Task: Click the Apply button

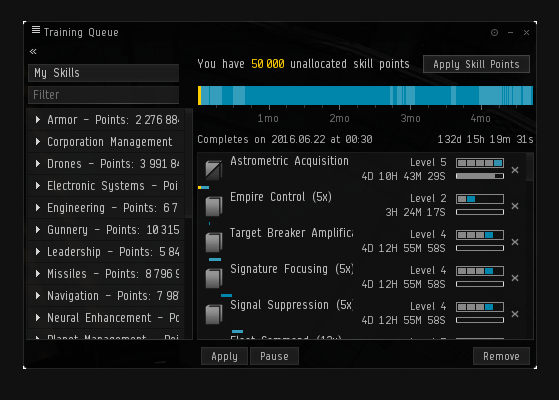Action: (x=224, y=356)
